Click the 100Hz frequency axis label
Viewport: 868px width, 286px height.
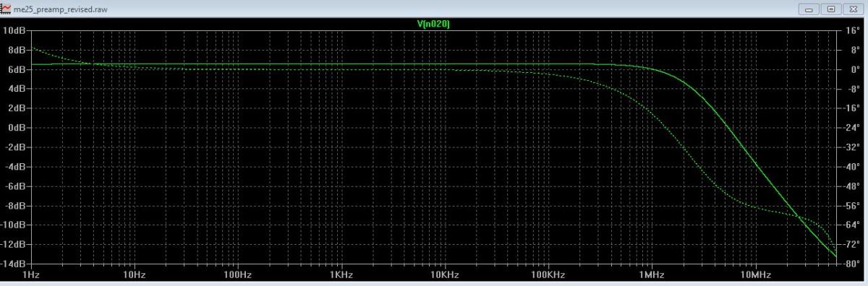pos(237,275)
